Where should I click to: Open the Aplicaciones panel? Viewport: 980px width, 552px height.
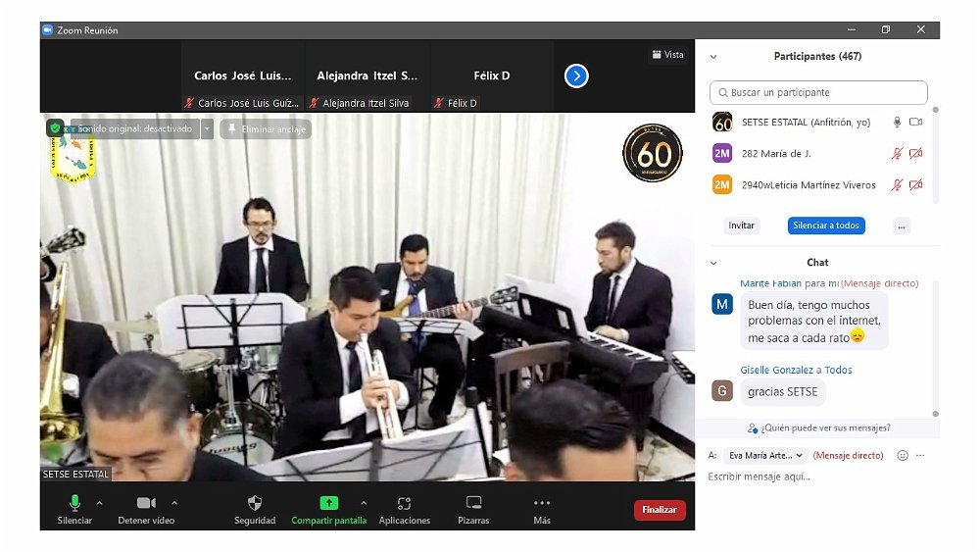(x=404, y=503)
